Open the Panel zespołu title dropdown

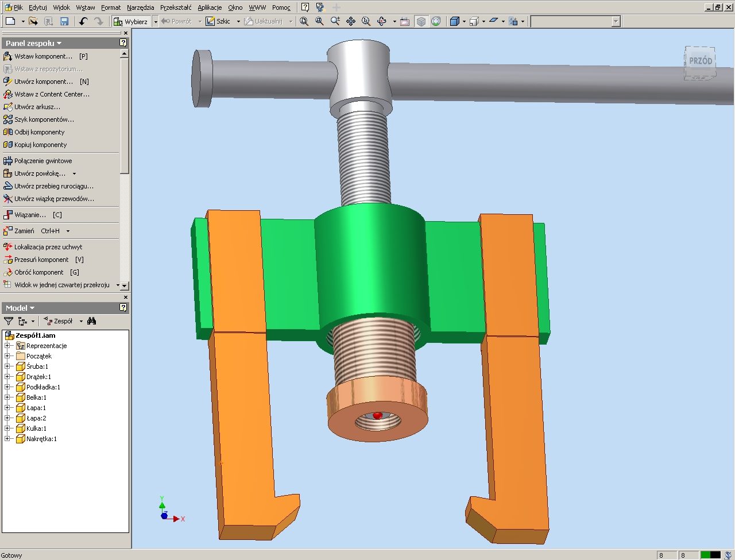(59, 44)
